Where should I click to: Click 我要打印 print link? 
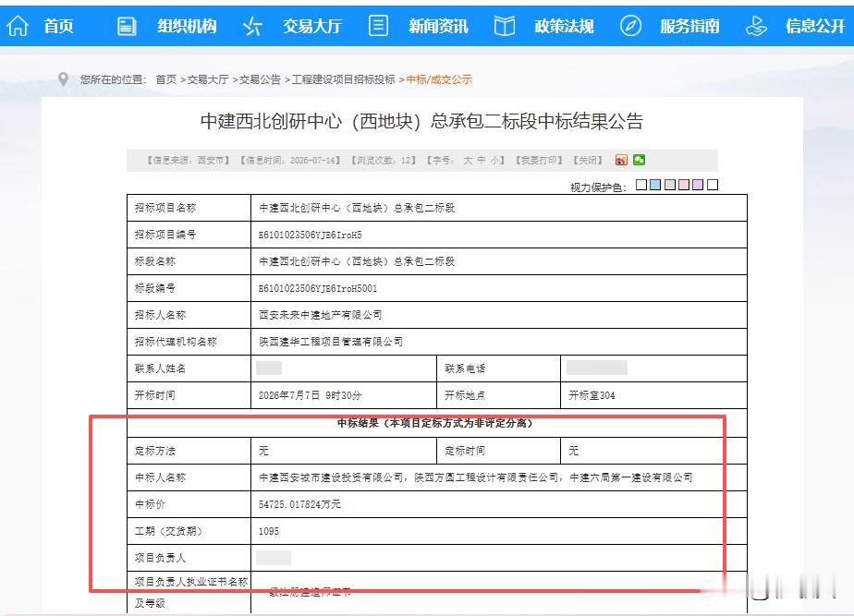tap(539, 161)
